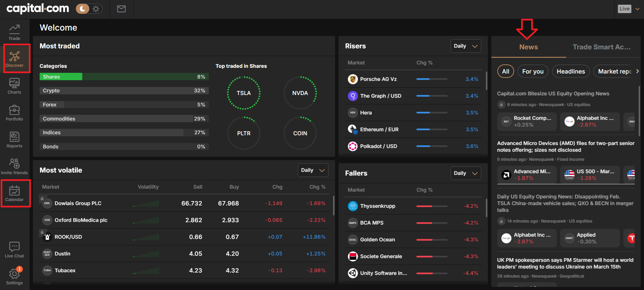
Task: Open the Most volatile Daily dropdown
Action: click(313, 170)
